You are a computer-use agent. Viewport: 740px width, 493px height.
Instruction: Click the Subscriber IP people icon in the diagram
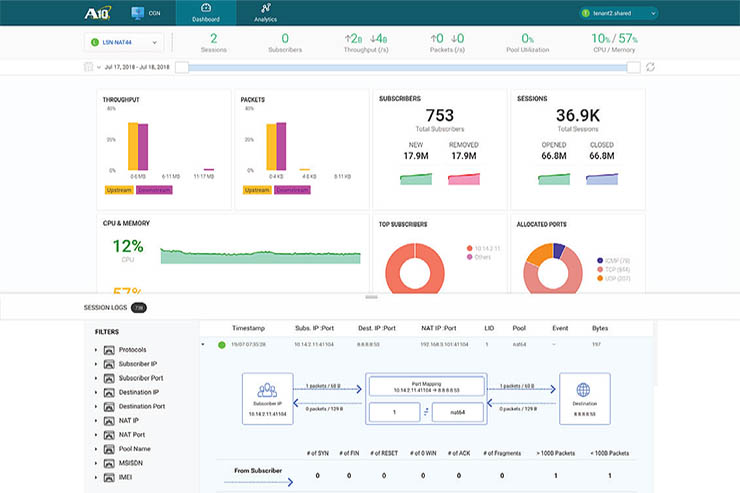tap(266, 391)
